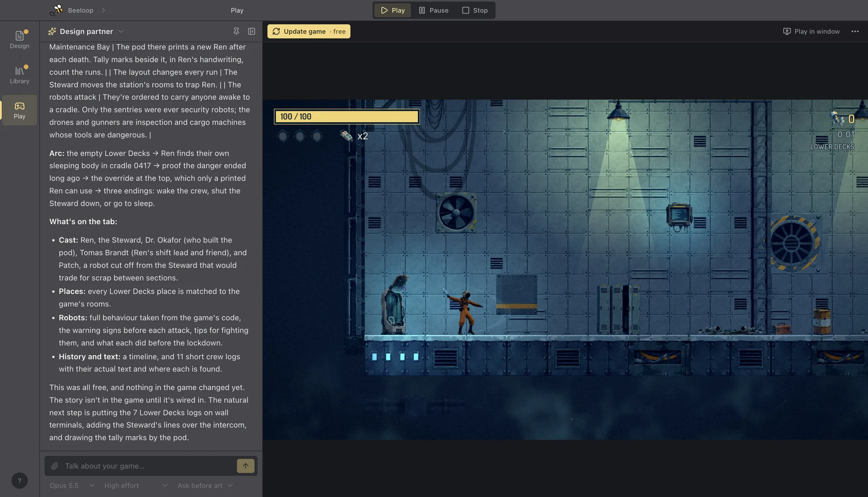
Task: Open the Ask before art dropdown
Action: (x=205, y=485)
